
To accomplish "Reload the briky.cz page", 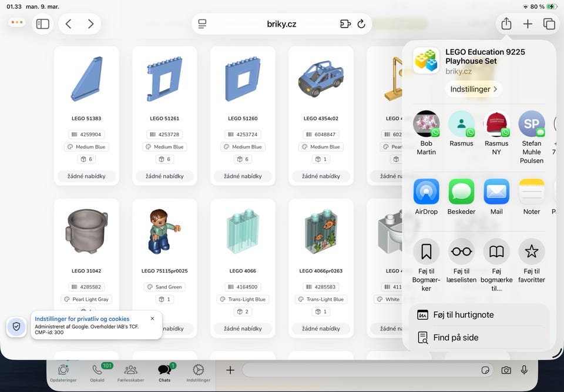I will coord(361,24).
